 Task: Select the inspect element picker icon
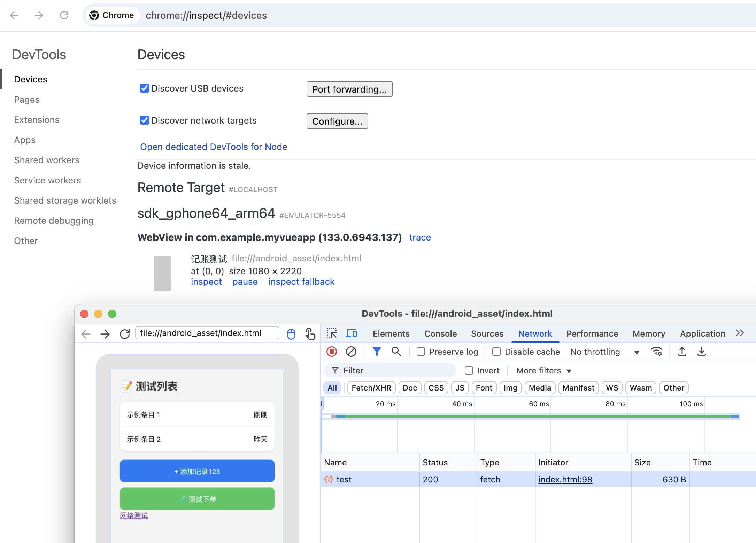point(332,333)
